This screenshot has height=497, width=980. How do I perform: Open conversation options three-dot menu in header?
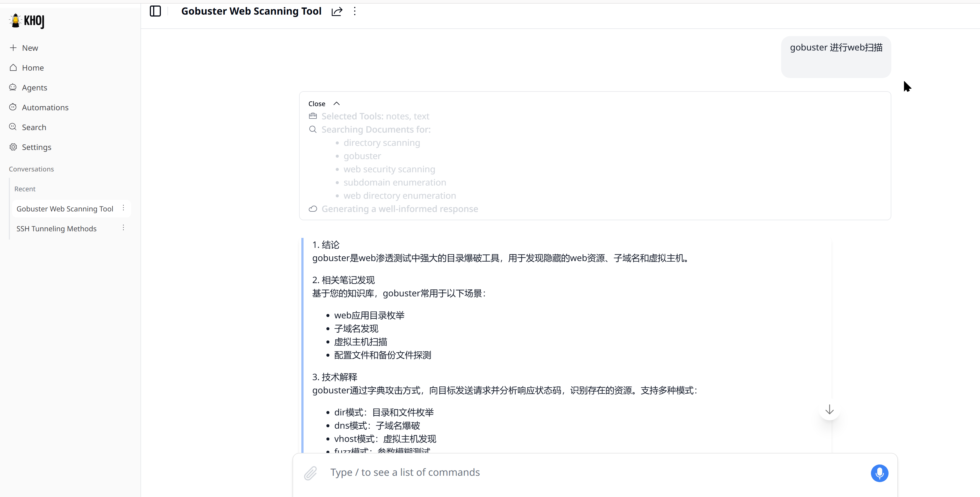(x=354, y=11)
